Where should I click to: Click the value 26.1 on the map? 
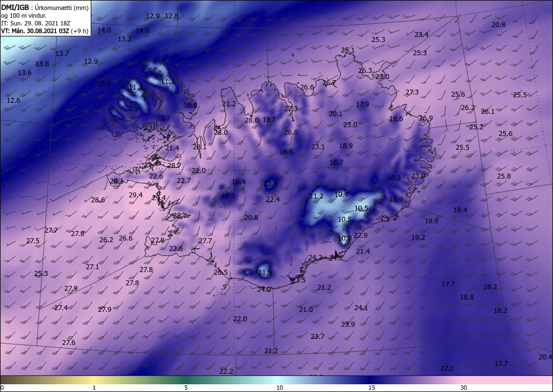(488, 111)
